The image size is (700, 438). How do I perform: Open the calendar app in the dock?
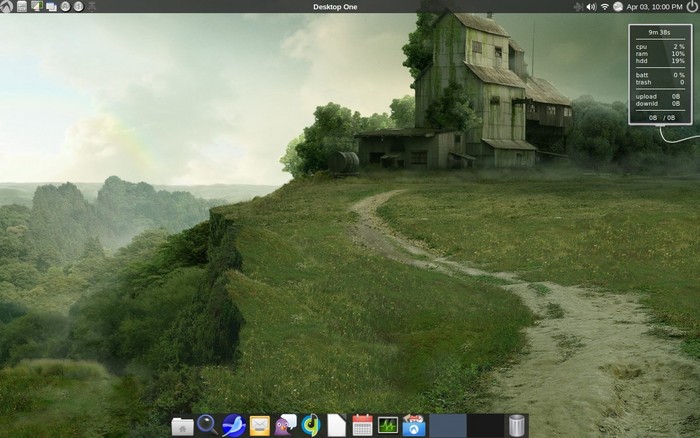pos(362,425)
